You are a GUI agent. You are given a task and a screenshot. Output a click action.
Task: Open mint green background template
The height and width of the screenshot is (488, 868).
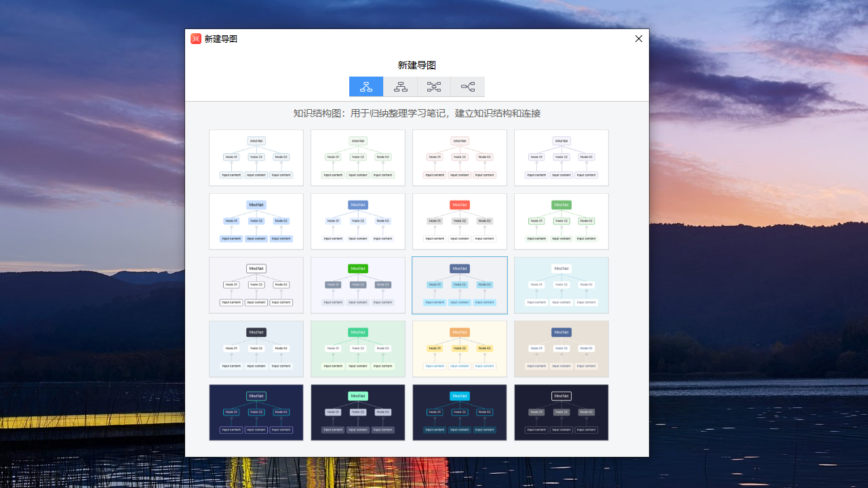[358, 349]
